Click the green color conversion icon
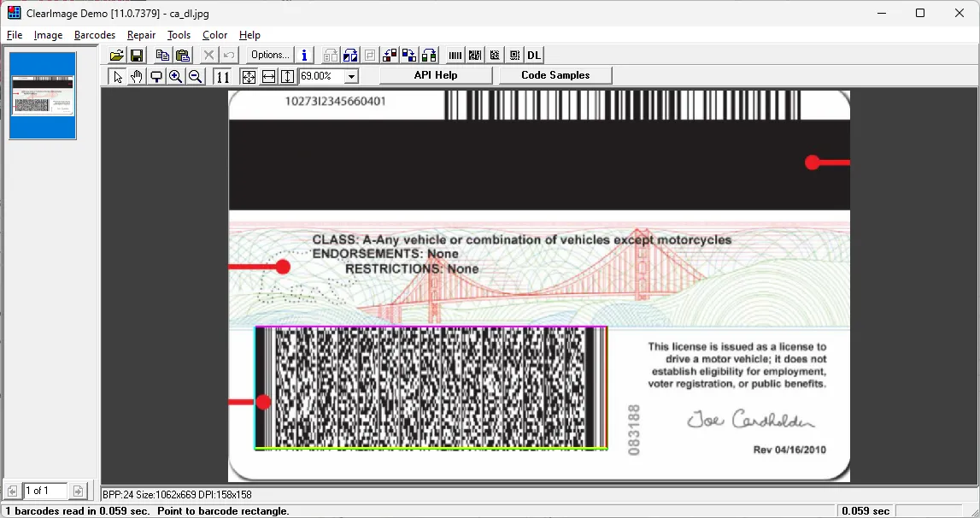The width and height of the screenshot is (980, 518). (430, 55)
